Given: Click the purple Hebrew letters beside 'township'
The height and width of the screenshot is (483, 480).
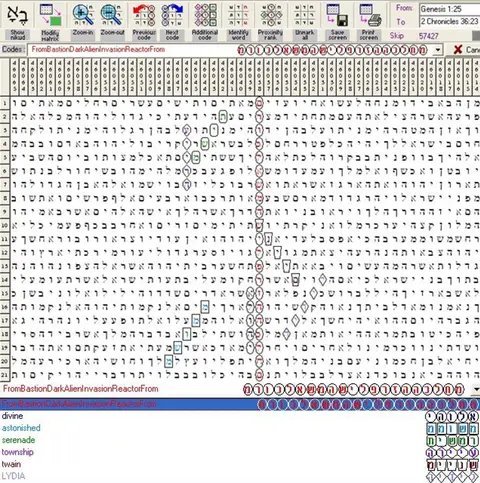Looking at the screenshot, I should pos(452,453).
